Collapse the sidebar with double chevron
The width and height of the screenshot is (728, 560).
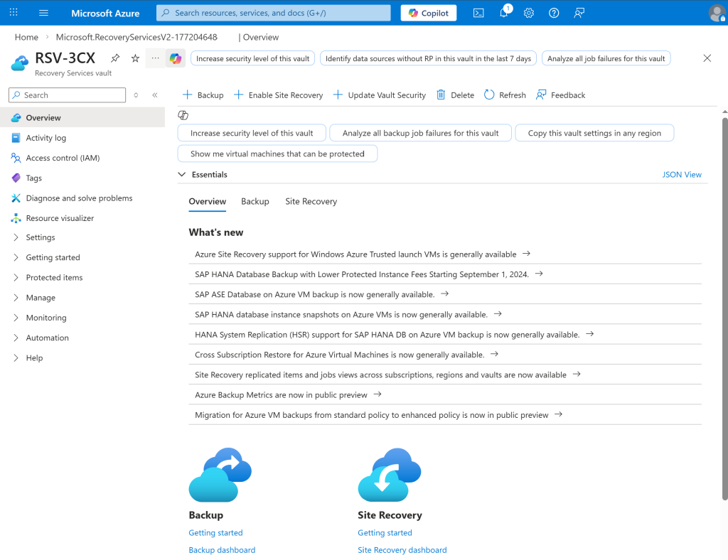tap(155, 95)
